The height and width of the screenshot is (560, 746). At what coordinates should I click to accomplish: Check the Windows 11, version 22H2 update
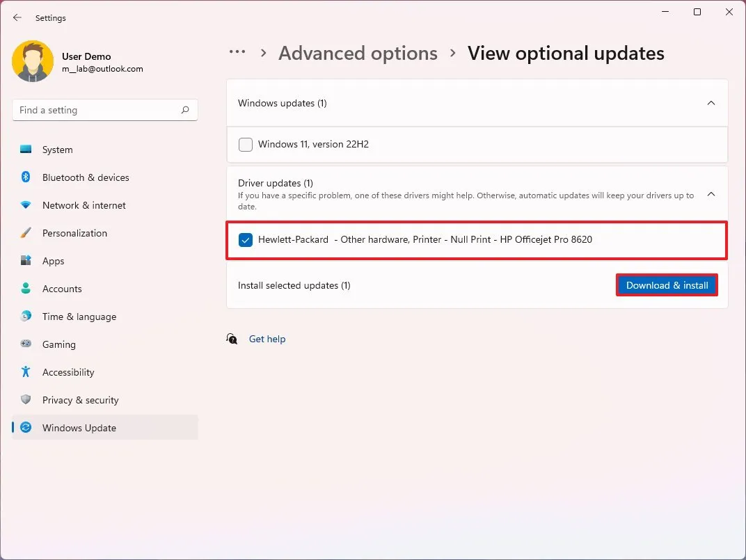point(245,144)
